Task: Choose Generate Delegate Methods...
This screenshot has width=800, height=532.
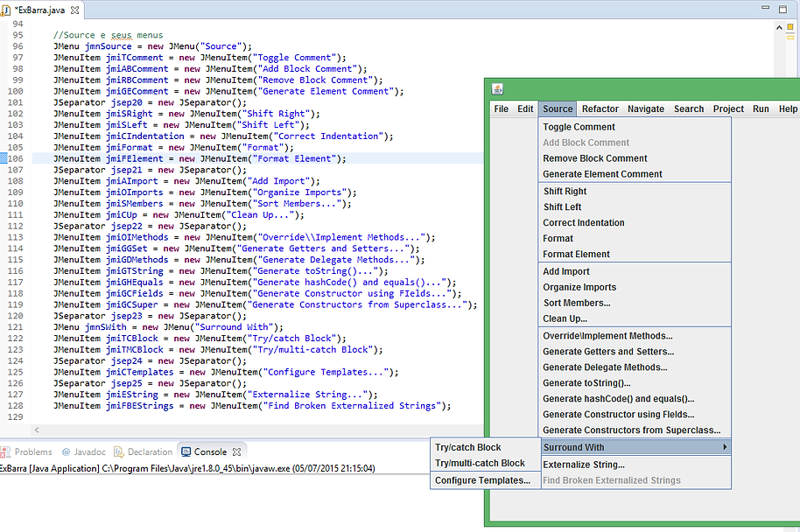Action: pos(635,367)
